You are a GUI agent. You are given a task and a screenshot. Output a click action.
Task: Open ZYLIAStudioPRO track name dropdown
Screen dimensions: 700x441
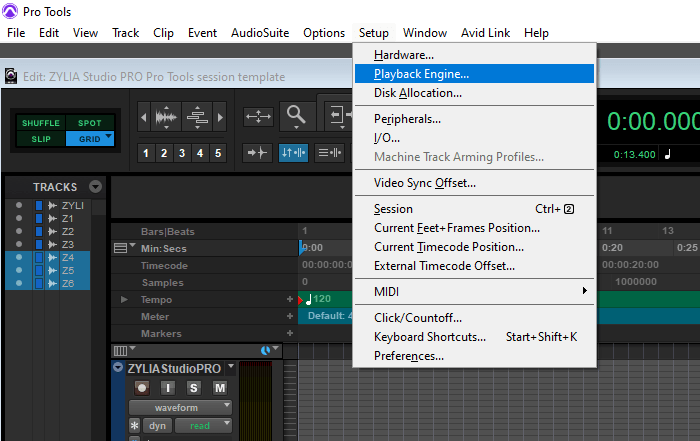point(231,366)
